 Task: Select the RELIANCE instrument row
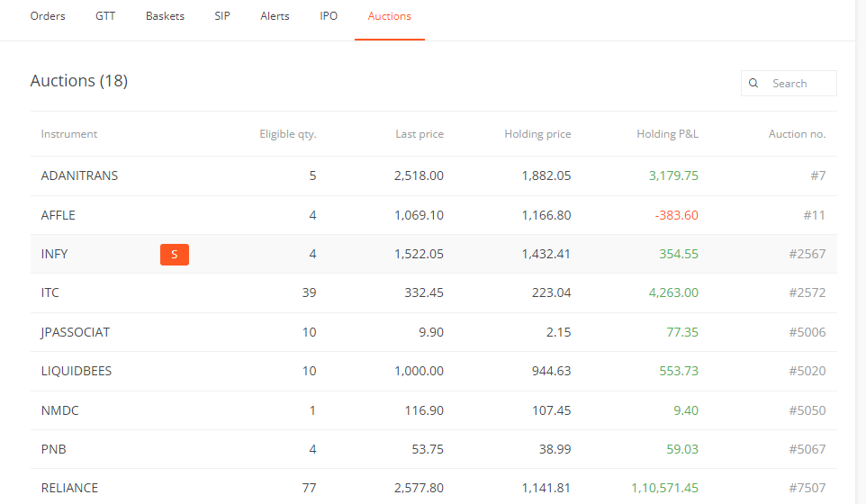coord(434,486)
